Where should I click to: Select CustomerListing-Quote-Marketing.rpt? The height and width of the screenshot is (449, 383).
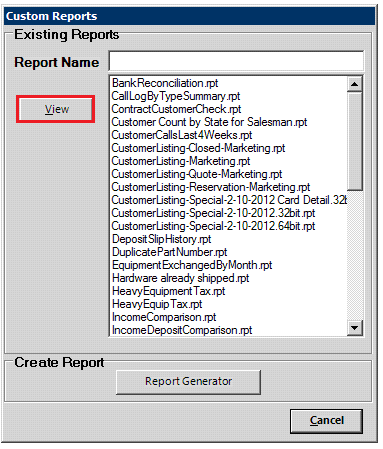197,174
